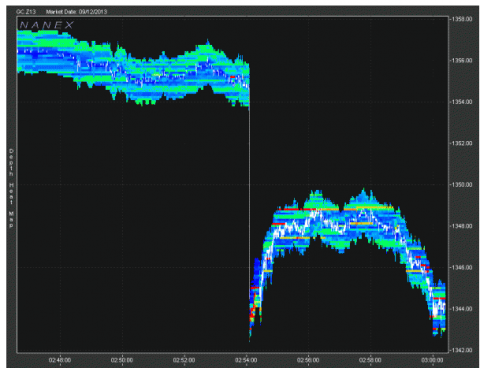
Task: Click the vertical Depth Heat Map label
Action: click(11, 188)
